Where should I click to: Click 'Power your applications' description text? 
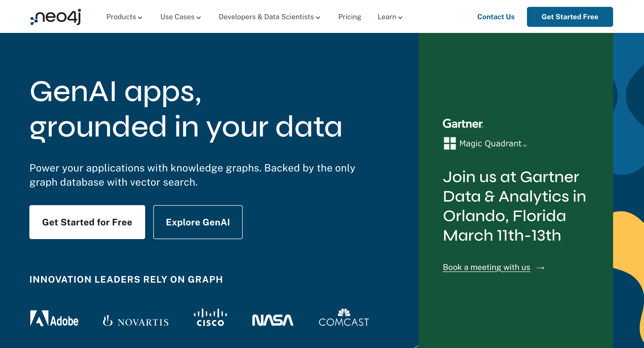pos(192,175)
